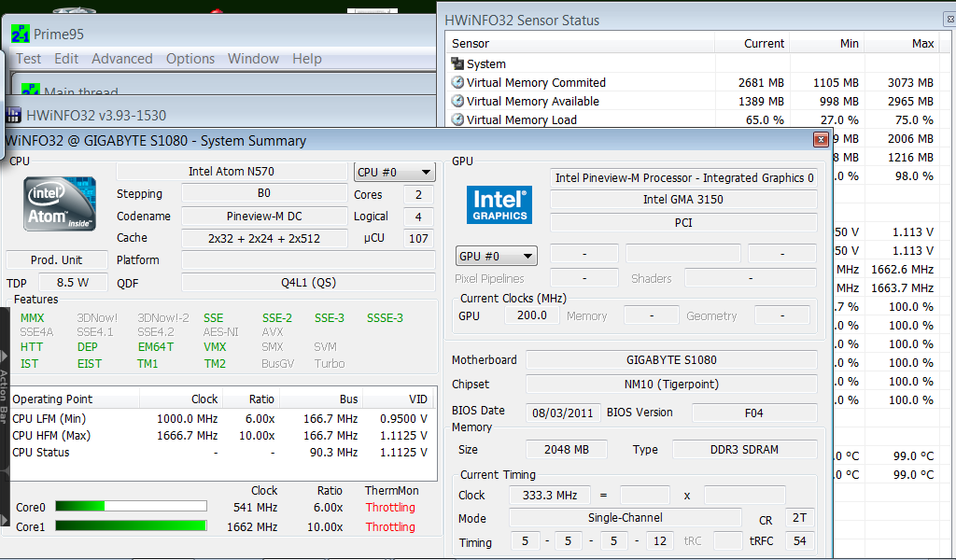Screen dimensions: 956x560
Task: Click the Virtual Memory Available sensor icon
Action: coord(457,101)
